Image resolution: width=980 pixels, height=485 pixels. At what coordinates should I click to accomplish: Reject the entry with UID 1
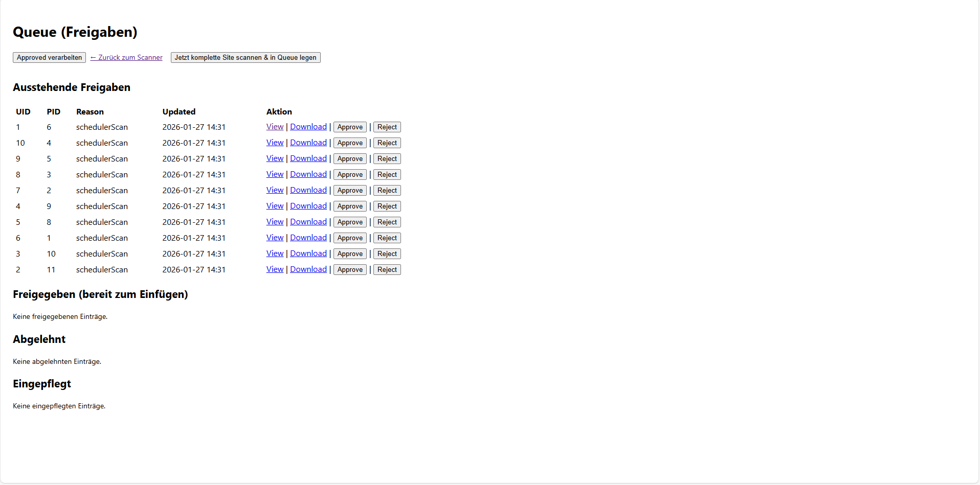(387, 127)
